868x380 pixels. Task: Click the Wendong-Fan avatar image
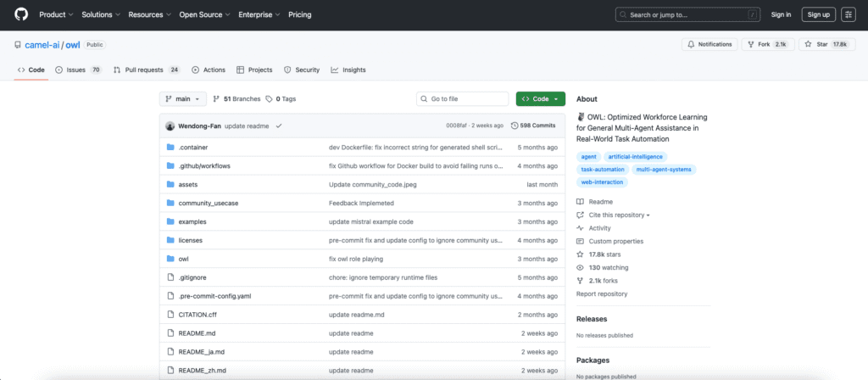170,126
